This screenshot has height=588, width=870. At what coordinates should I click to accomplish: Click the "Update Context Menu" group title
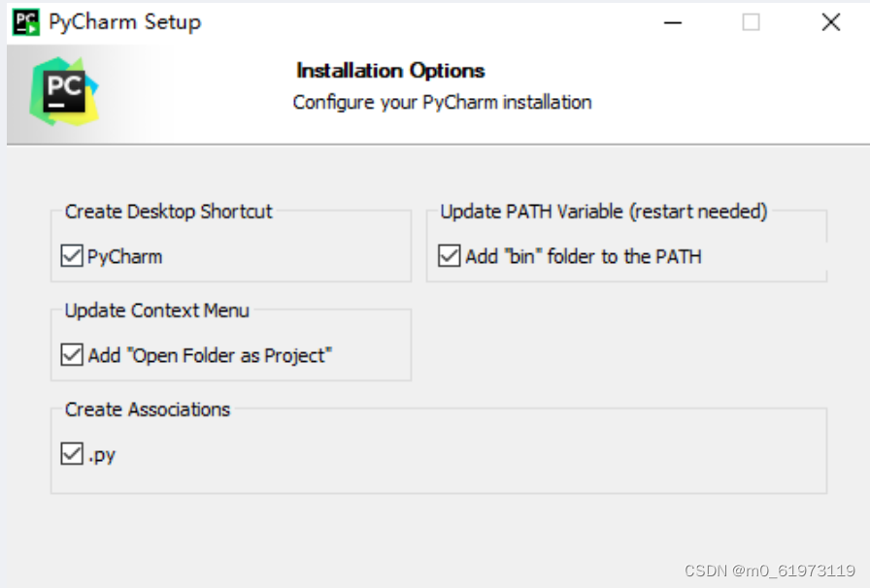(x=157, y=310)
